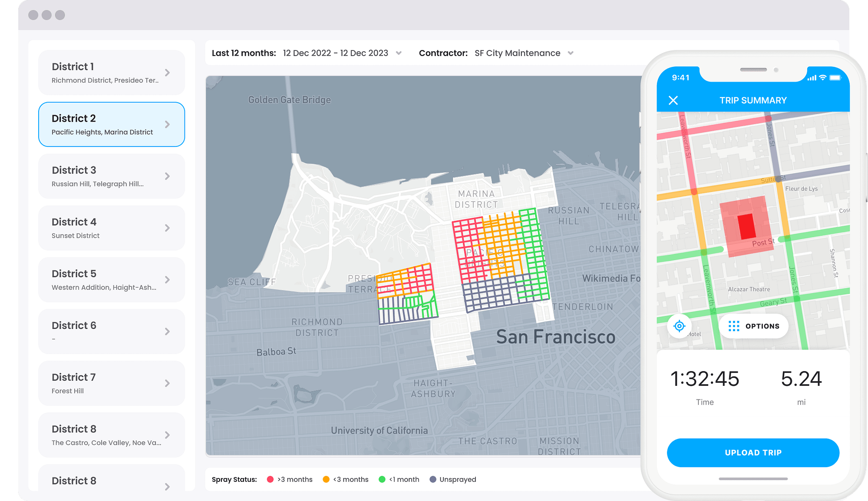Expand the Contractor dropdown
Image resolution: width=868 pixels, height=501 pixels.
pyautogui.click(x=571, y=53)
